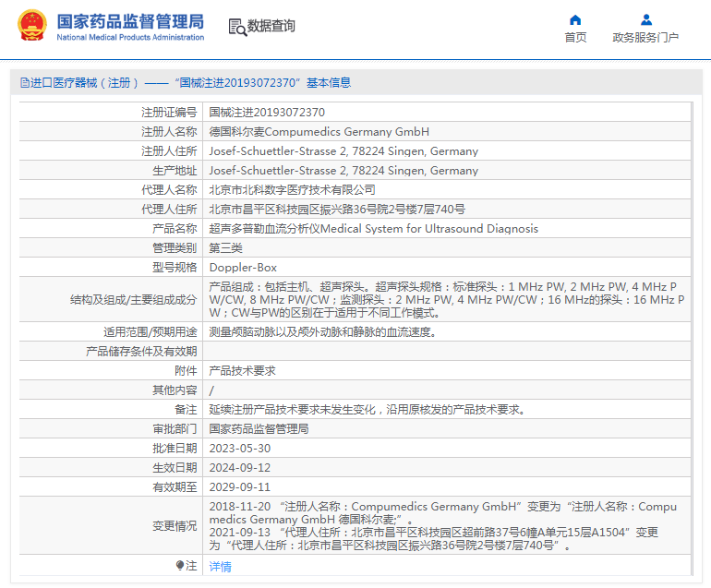Open 政务服务门户 text link

point(645,38)
